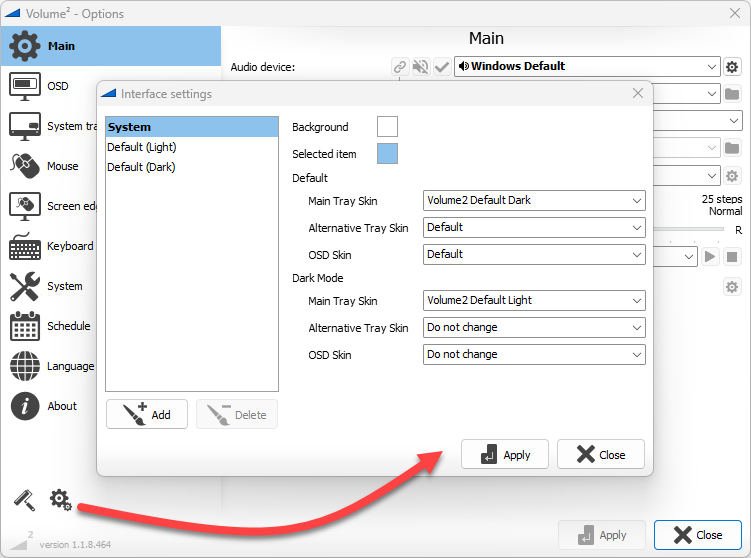Select Default (Dark) in the theme list
The height and width of the screenshot is (558, 751).
point(141,167)
